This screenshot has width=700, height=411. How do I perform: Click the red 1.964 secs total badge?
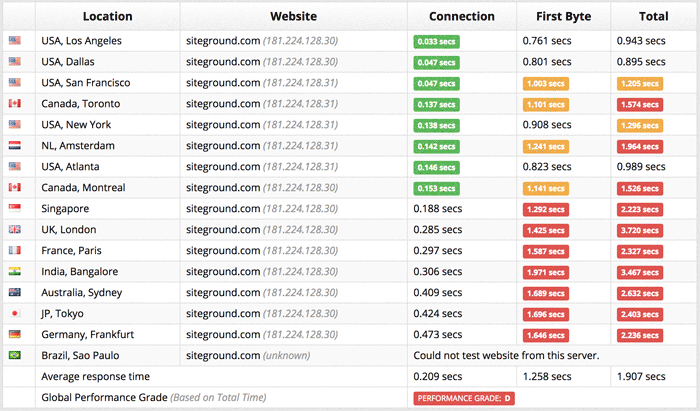click(x=640, y=147)
